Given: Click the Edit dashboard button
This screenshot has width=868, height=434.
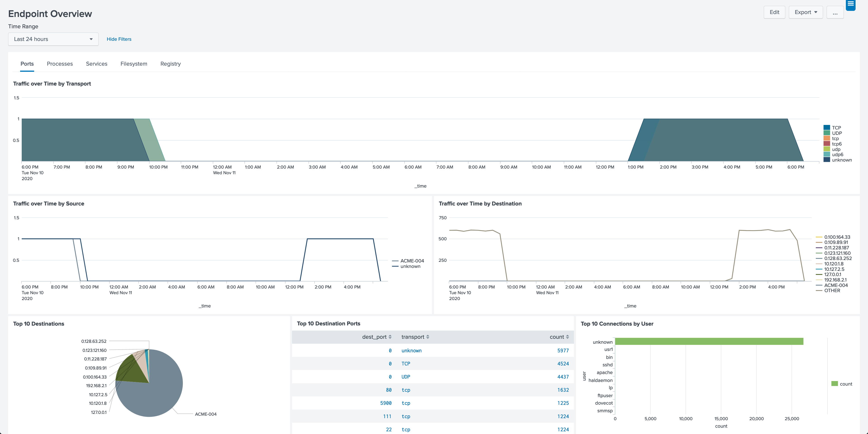Looking at the screenshot, I should point(774,12).
